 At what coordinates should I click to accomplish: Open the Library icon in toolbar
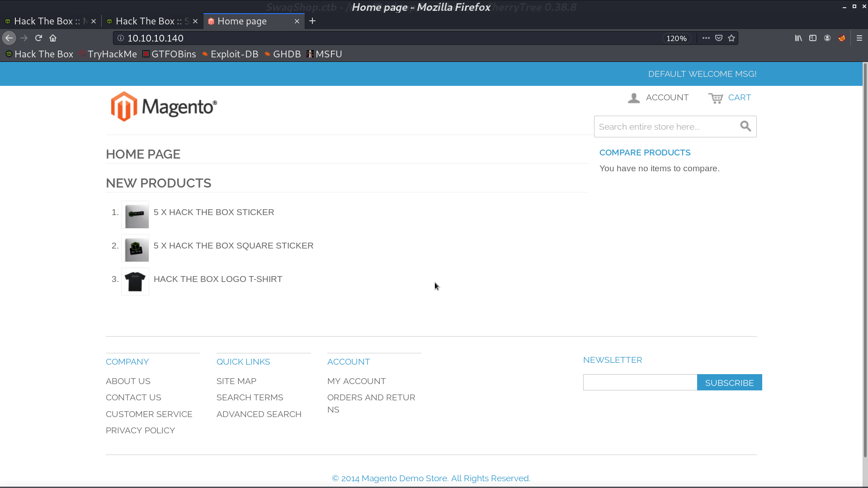(x=798, y=38)
